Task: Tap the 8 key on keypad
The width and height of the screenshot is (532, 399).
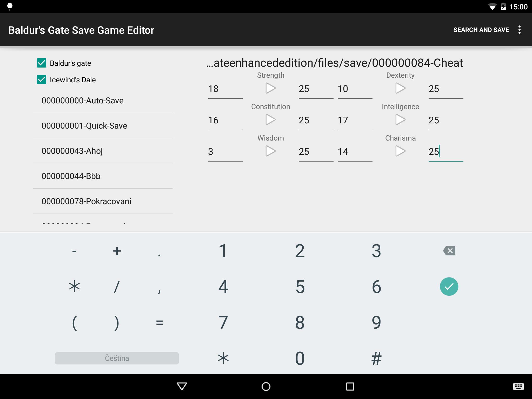Action: point(300,323)
